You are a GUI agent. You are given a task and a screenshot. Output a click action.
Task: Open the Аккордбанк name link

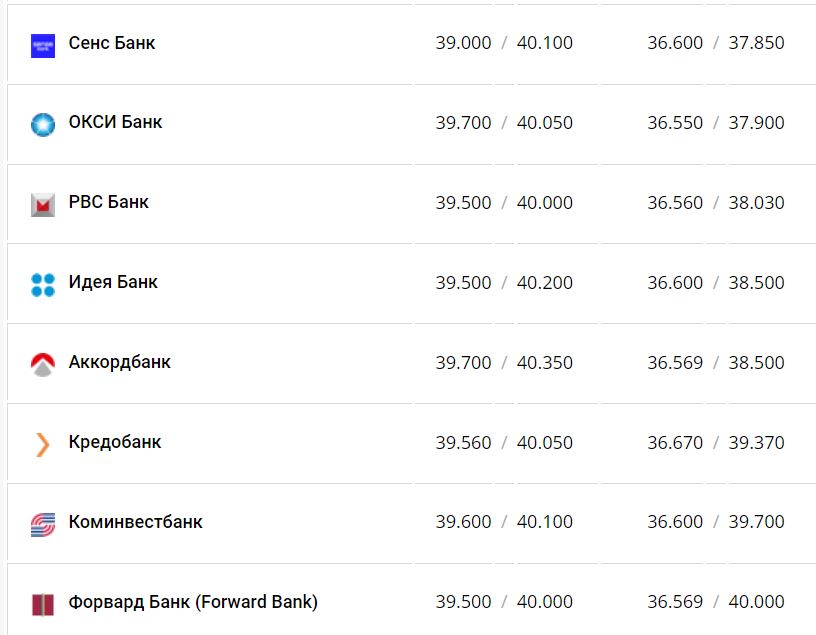point(119,362)
